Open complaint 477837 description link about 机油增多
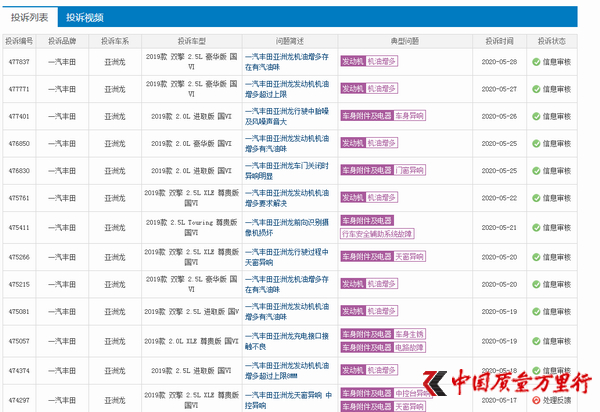Viewport: 600px width, 412px height. coord(287,62)
